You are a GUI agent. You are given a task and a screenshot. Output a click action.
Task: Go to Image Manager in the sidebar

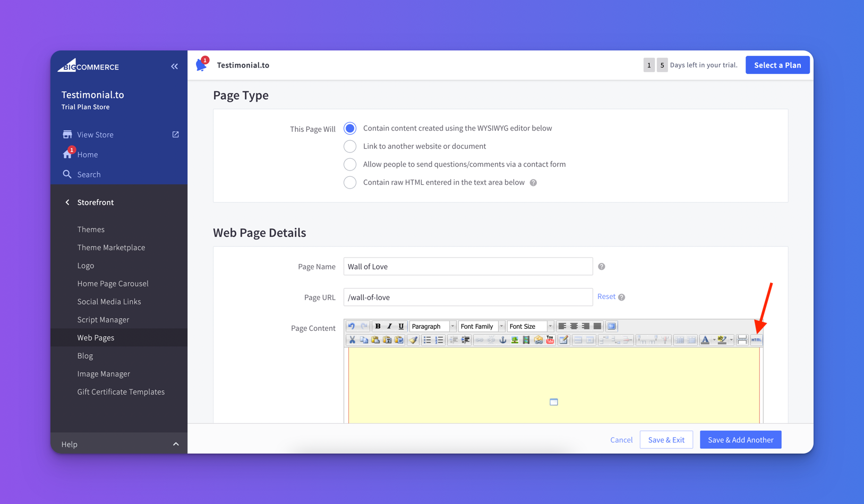104,374
